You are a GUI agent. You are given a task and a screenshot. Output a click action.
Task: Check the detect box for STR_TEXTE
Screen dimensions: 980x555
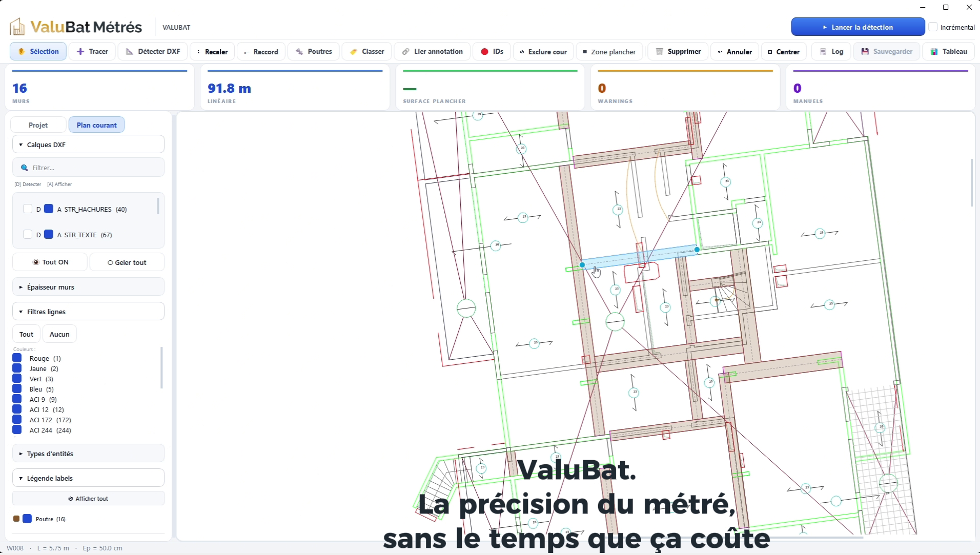point(28,234)
